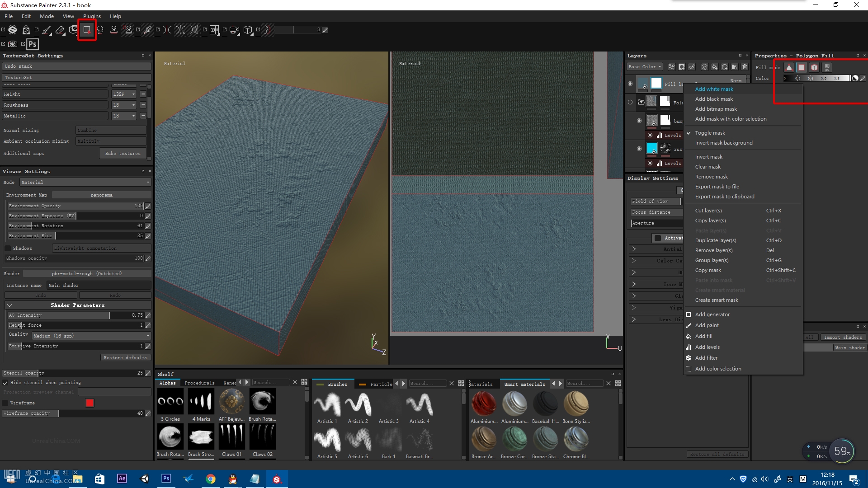Open the Quality Medium (16 spp) dropdown
Image resolution: width=868 pixels, height=488 pixels.
91,336
